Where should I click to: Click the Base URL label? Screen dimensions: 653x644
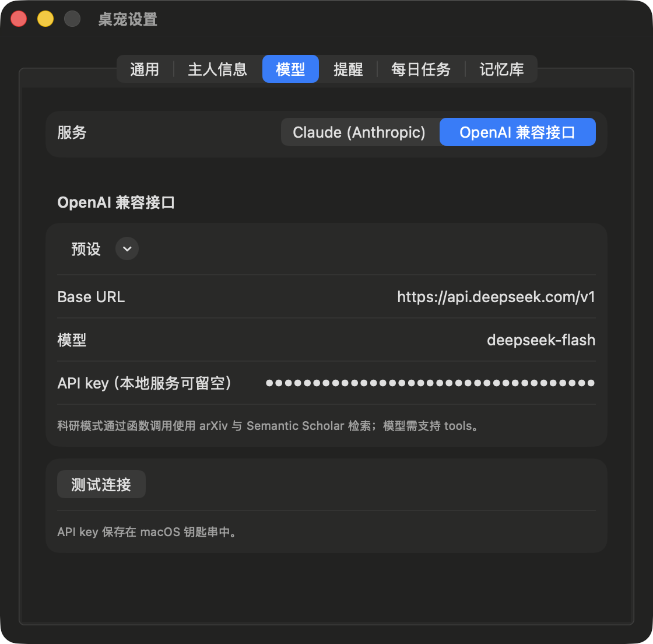coord(91,297)
